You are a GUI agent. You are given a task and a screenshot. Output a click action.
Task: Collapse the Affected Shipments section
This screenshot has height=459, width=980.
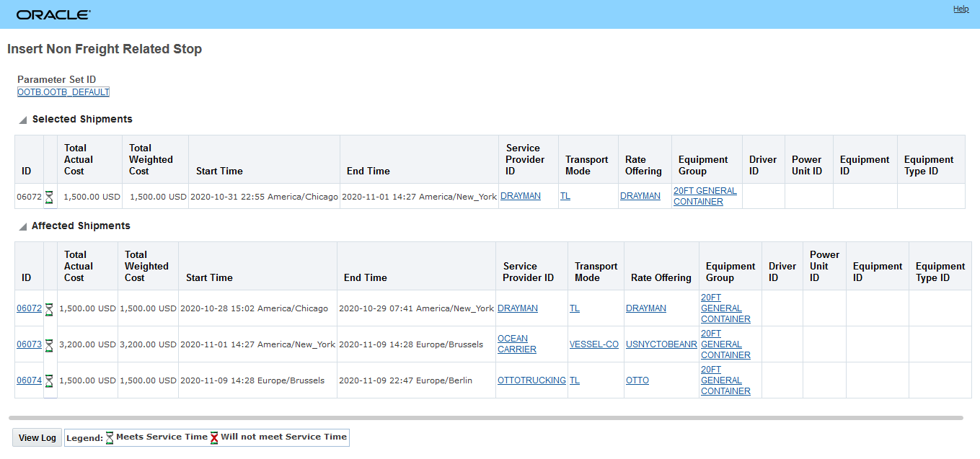22,226
